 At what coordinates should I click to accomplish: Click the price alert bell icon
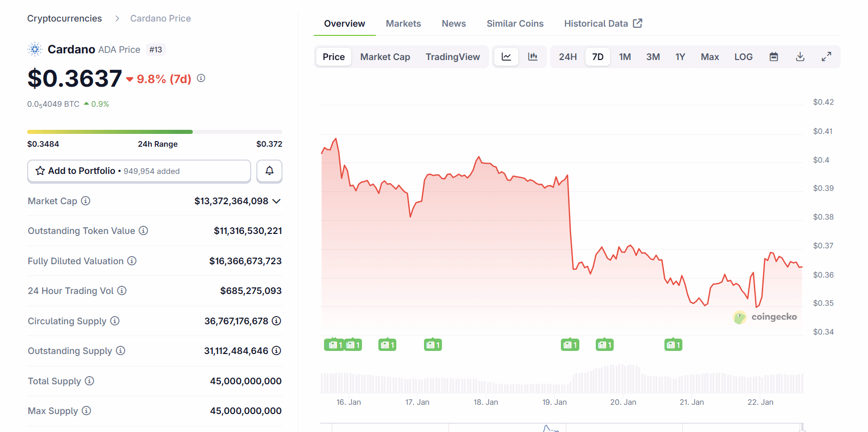click(x=269, y=171)
